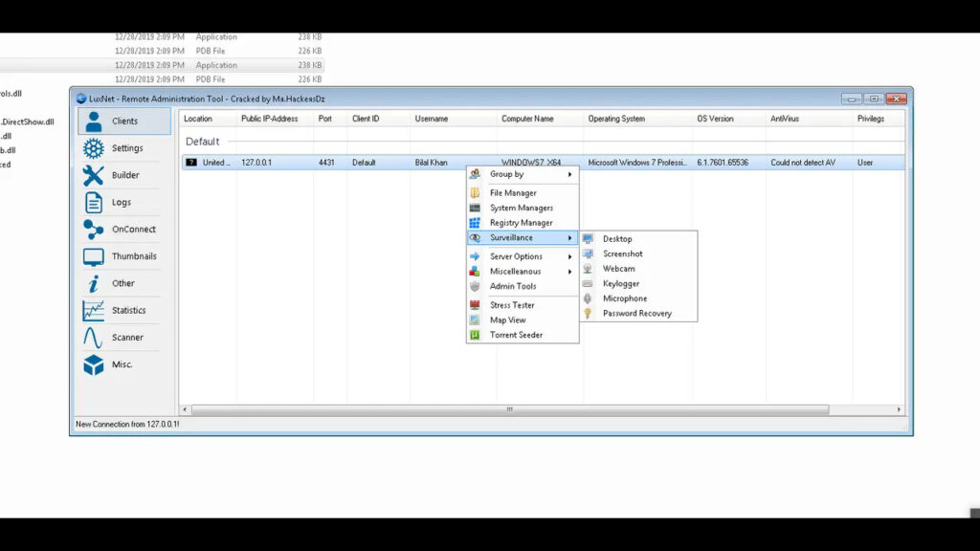
Task: Click the scrollbar right arrow
Action: click(899, 409)
